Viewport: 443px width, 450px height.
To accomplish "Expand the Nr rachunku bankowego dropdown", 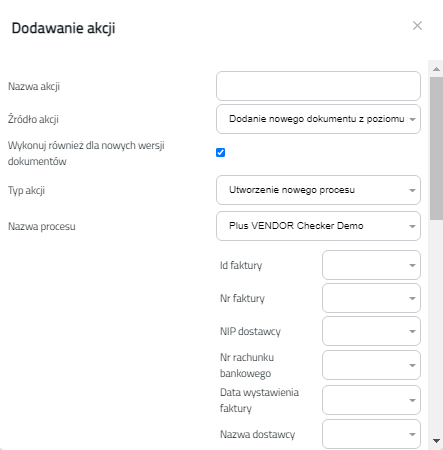I will point(371,365).
